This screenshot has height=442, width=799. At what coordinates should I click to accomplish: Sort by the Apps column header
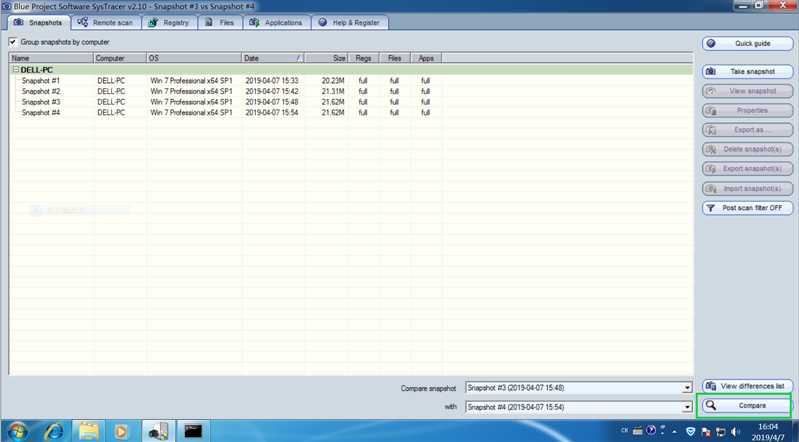pyautogui.click(x=426, y=58)
